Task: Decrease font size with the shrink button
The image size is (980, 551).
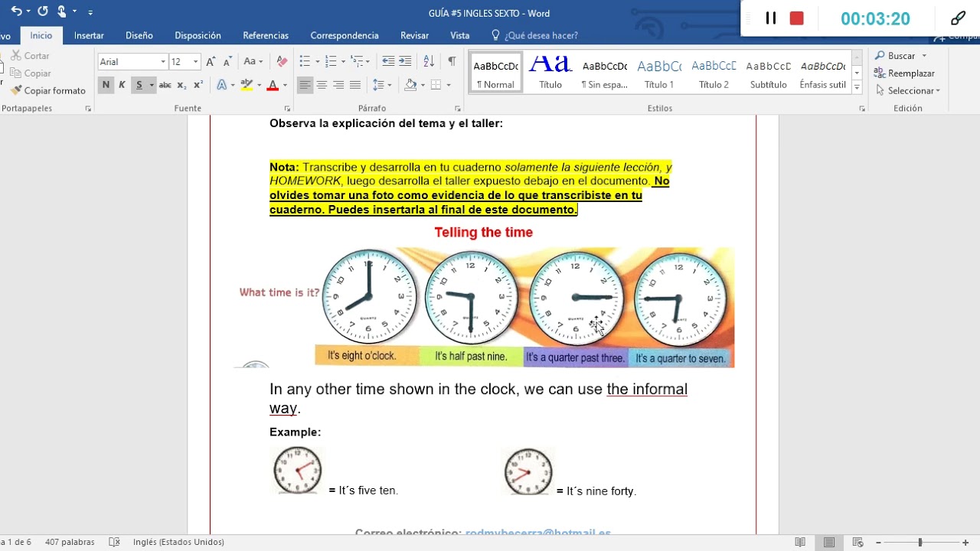Action: coord(228,62)
